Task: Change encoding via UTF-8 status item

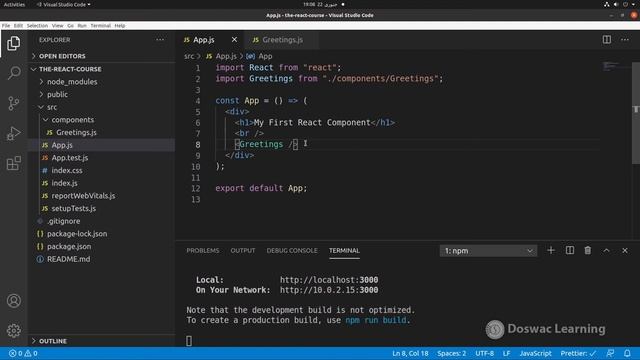Action: 484,353
